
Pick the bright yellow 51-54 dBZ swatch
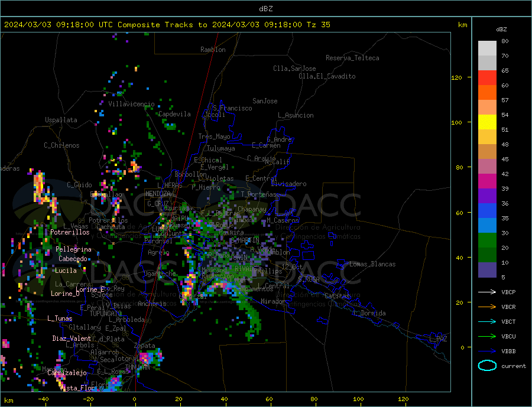pos(487,122)
